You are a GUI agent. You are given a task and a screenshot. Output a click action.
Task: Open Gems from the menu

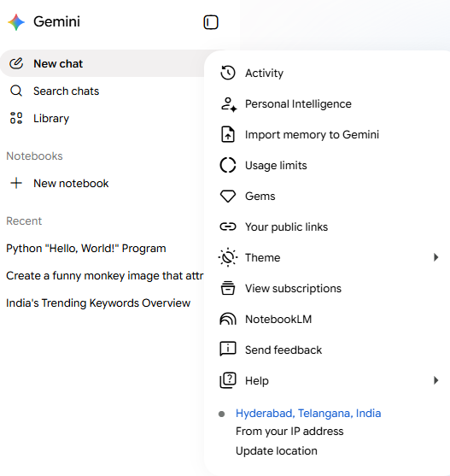pos(327,196)
